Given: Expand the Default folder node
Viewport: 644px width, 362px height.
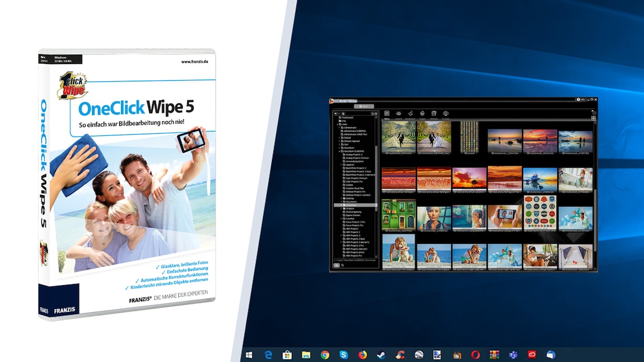Looking at the screenshot, I should pos(339,138).
